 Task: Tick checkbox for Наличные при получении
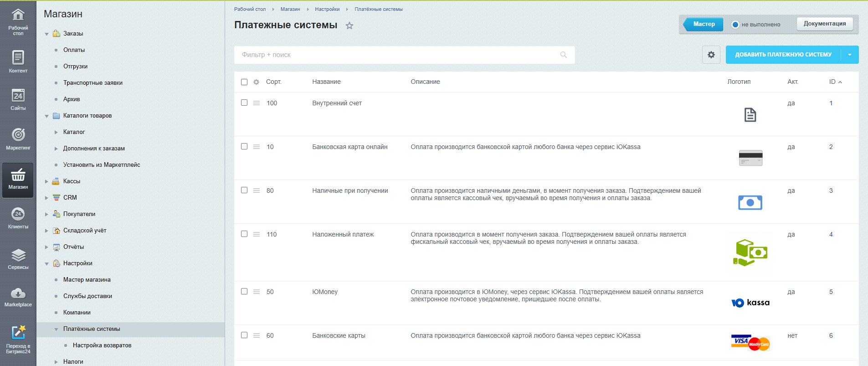click(x=244, y=191)
